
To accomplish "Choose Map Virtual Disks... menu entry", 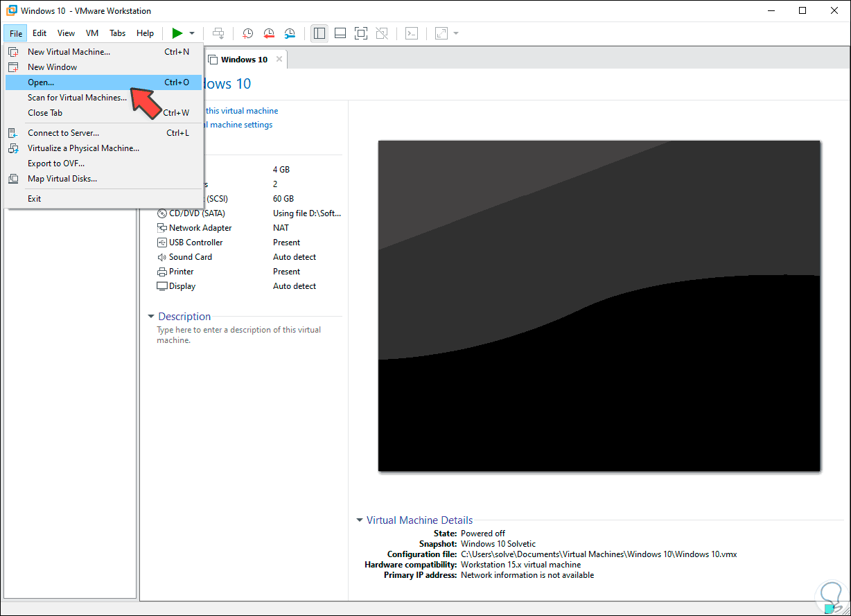I will coord(103,179).
